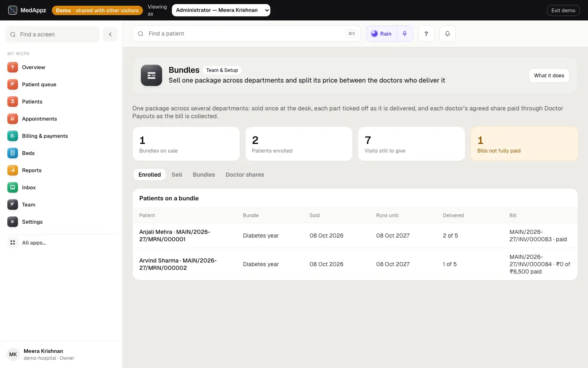Click the Find a screen search field
The height and width of the screenshot is (368, 588).
(x=52, y=34)
